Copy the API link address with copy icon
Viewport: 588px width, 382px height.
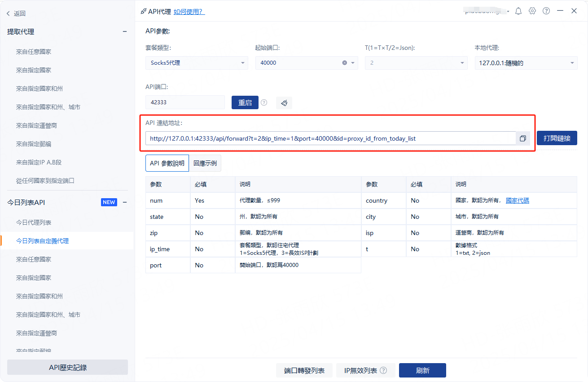coord(523,138)
